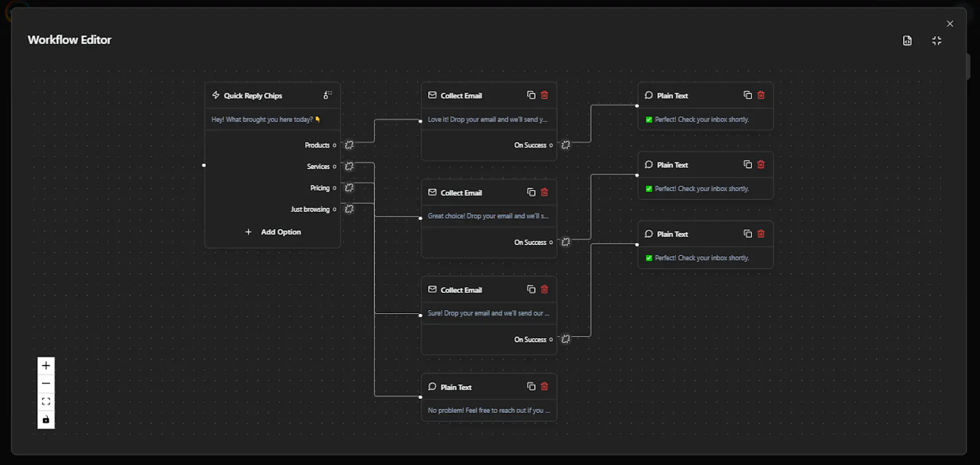Duplicate the first Collect Email node

point(531,95)
